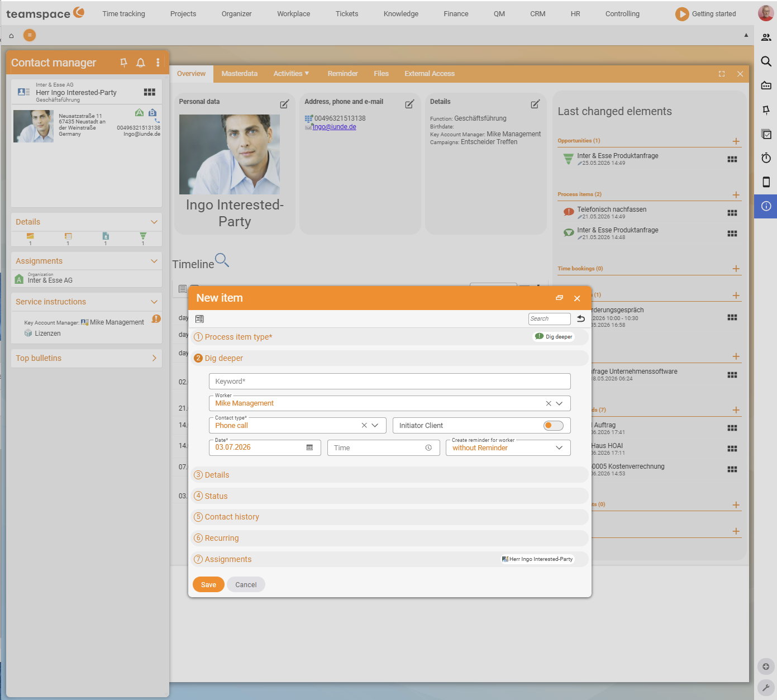Collapse Service instructions panel
This screenshot has height=700, width=777.
[x=154, y=302]
